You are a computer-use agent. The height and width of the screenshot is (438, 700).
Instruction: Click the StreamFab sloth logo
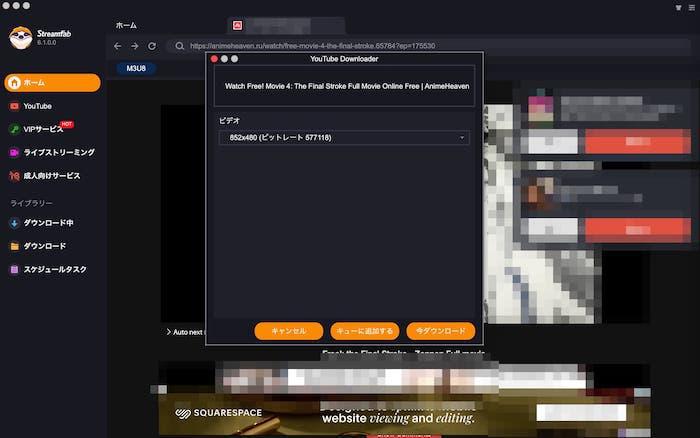click(x=21, y=38)
